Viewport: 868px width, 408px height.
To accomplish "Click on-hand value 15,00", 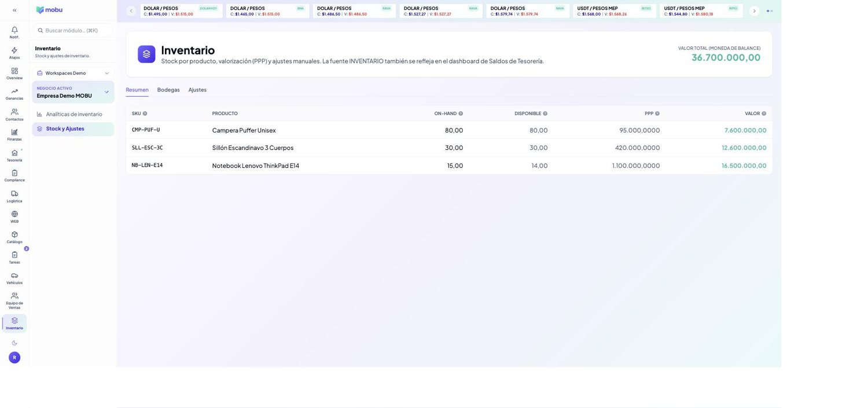I will (x=455, y=166).
